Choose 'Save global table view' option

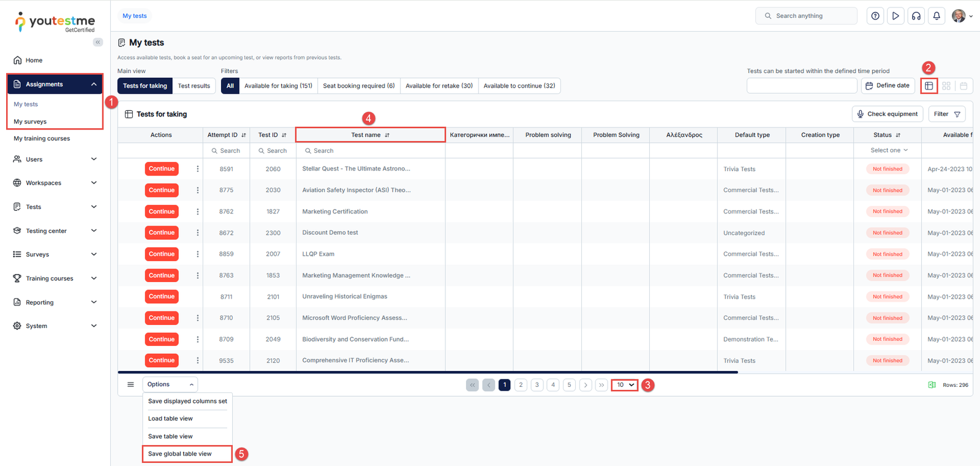180,454
